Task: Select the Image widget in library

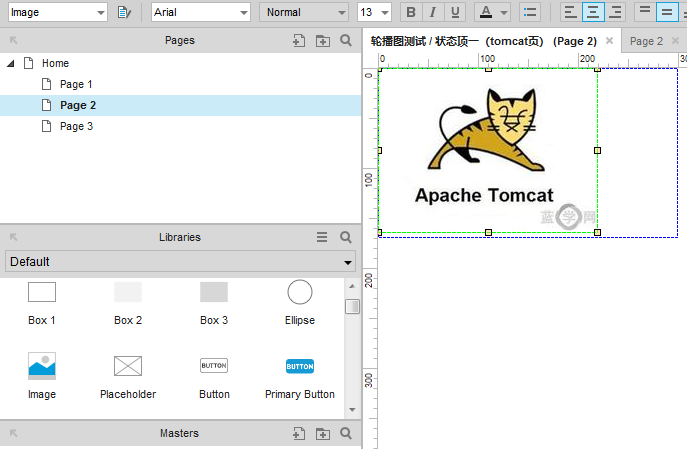Action: [x=42, y=376]
